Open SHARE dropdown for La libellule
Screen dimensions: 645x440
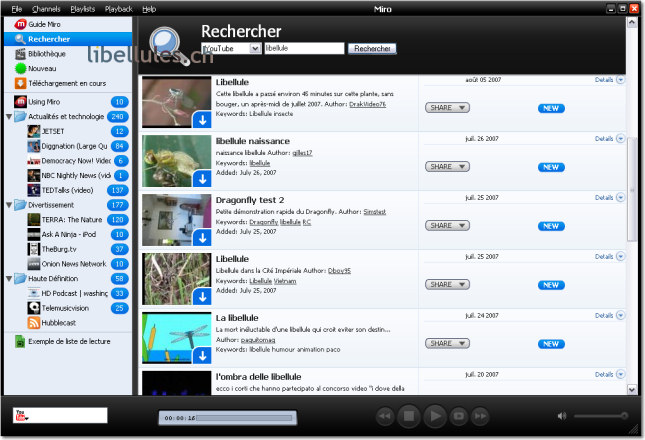(x=447, y=343)
